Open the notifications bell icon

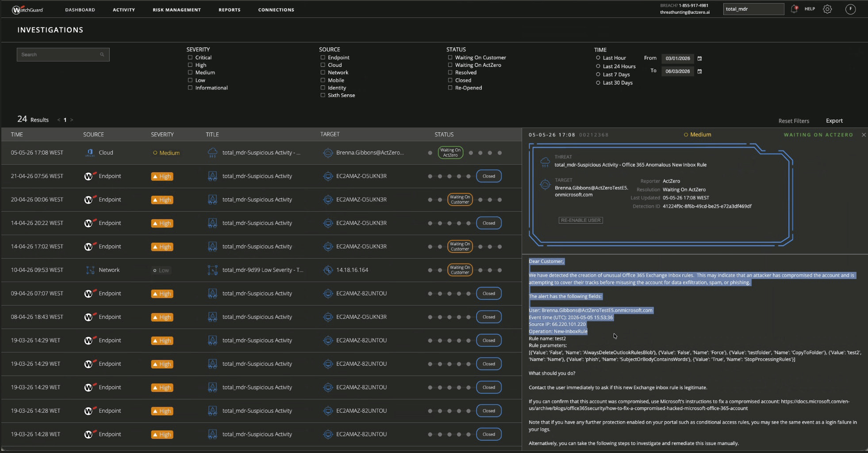tap(794, 9)
